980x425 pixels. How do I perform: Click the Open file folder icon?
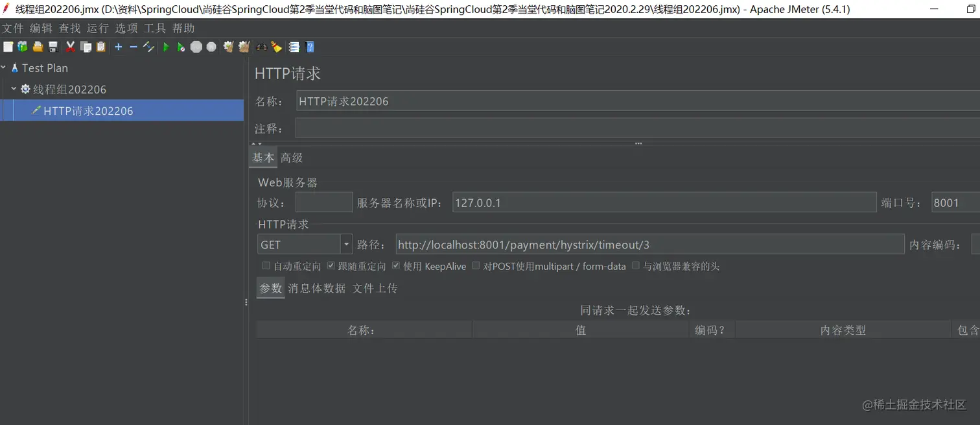pyautogui.click(x=38, y=47)
